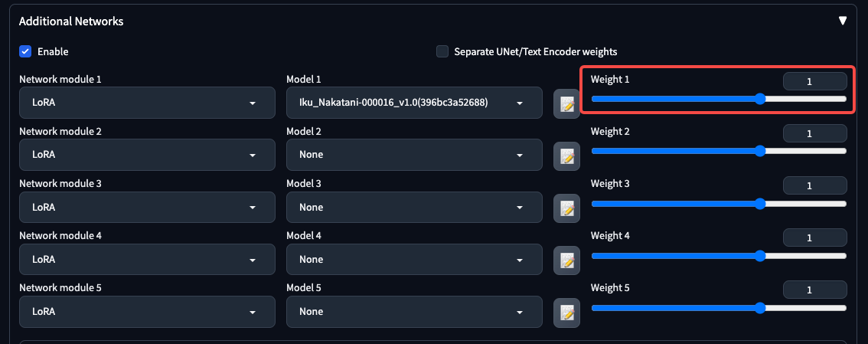
Task: Open the Model 2 dropdown
Action: [x=413, y=155]
